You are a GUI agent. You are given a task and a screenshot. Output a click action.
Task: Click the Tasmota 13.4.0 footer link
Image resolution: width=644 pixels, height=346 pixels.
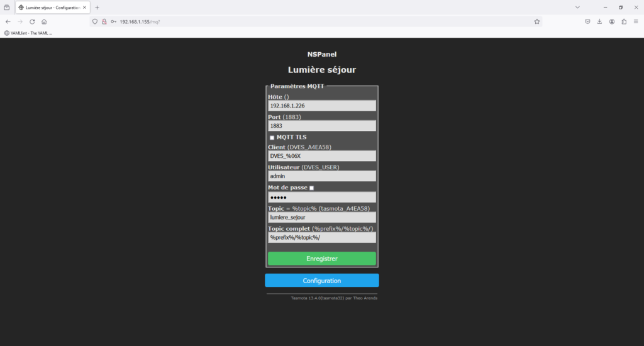point(334,298)
